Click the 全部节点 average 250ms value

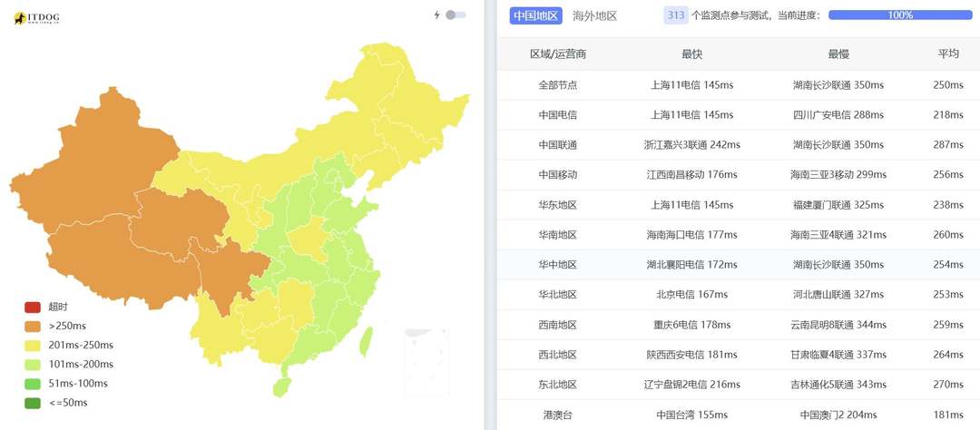948,84
